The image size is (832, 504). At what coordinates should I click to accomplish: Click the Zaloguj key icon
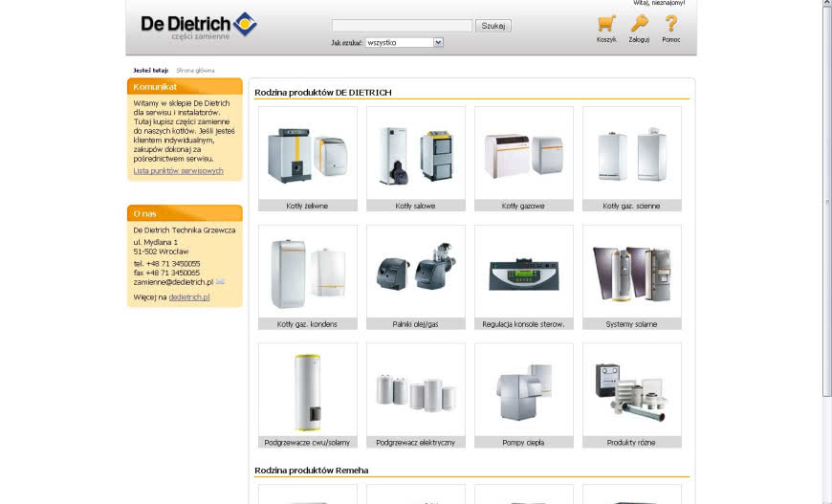(639, 23)
